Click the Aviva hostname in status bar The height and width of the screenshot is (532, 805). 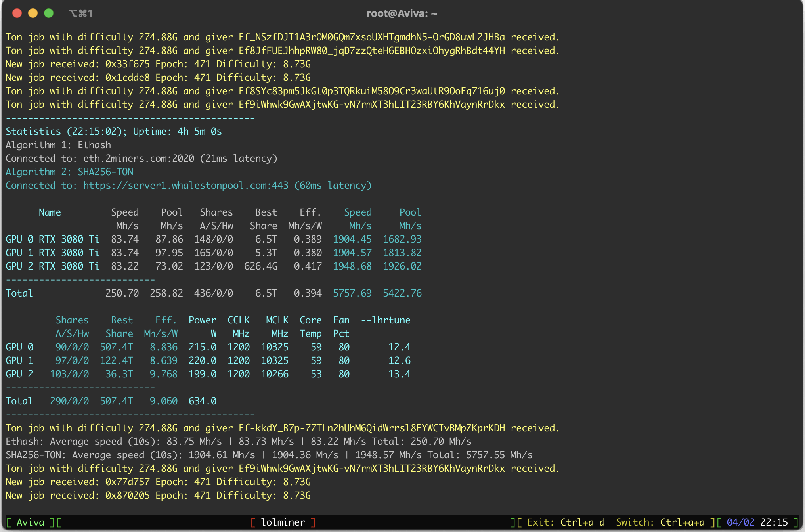tap(31, 522)
